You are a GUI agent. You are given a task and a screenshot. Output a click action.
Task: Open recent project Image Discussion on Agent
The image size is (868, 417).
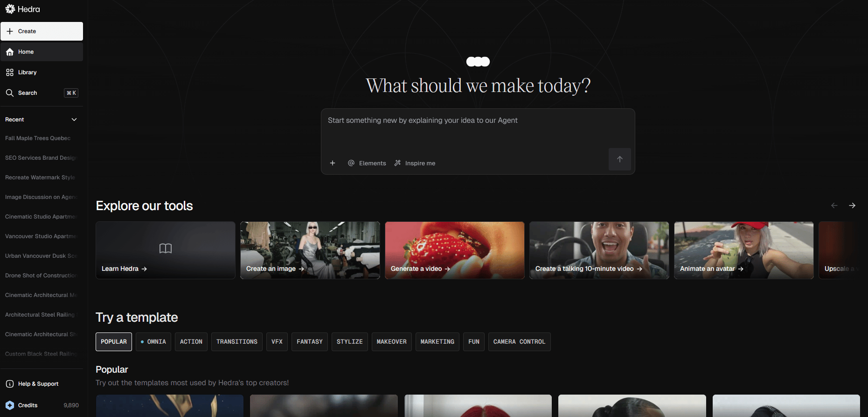coord(42,197)
